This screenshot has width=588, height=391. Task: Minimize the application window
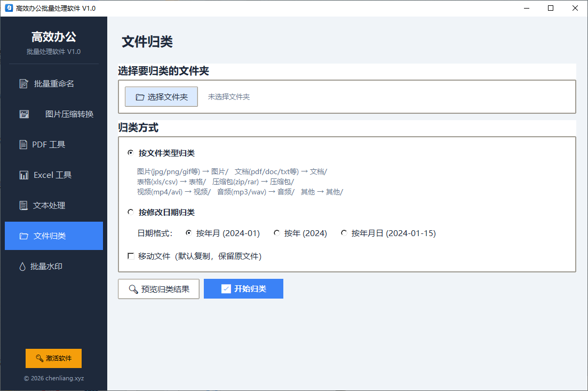527,8
